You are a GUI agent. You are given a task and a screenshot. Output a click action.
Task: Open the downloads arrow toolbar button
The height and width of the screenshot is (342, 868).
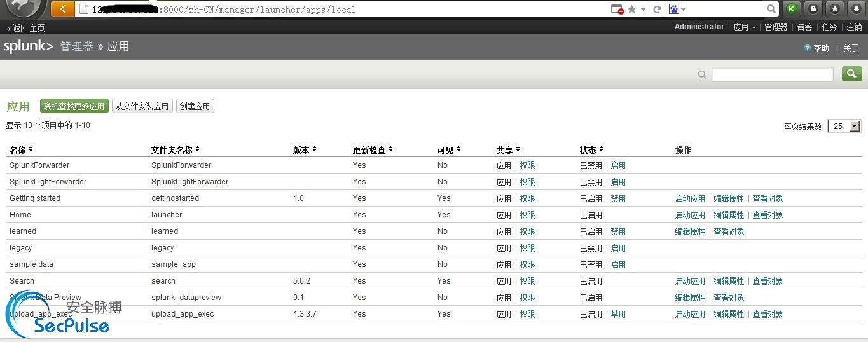pos(856,9)
